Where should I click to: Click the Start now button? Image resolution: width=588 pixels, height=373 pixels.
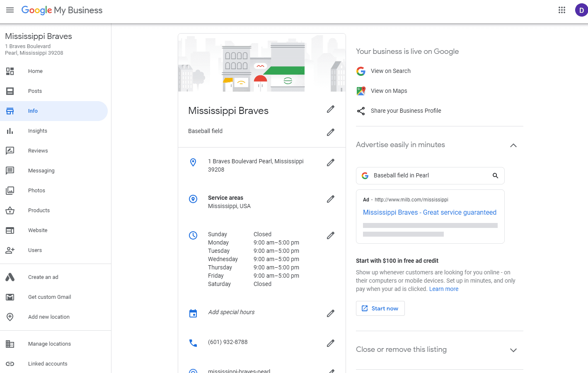tap(380, 308)
